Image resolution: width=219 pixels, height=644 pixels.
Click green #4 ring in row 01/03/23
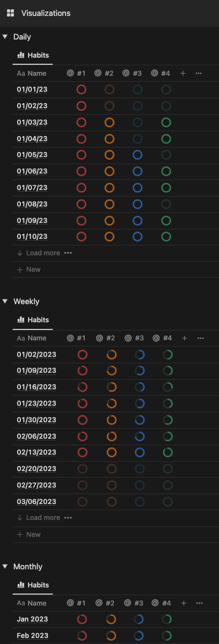pos(166,122)
